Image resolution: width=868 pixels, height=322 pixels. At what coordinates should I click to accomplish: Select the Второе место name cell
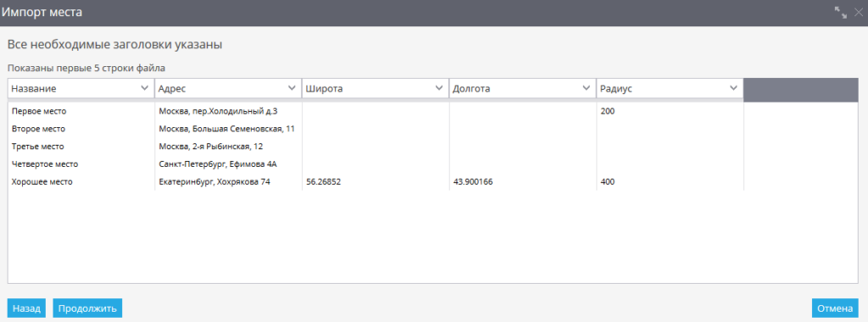(x=81, y=129)
